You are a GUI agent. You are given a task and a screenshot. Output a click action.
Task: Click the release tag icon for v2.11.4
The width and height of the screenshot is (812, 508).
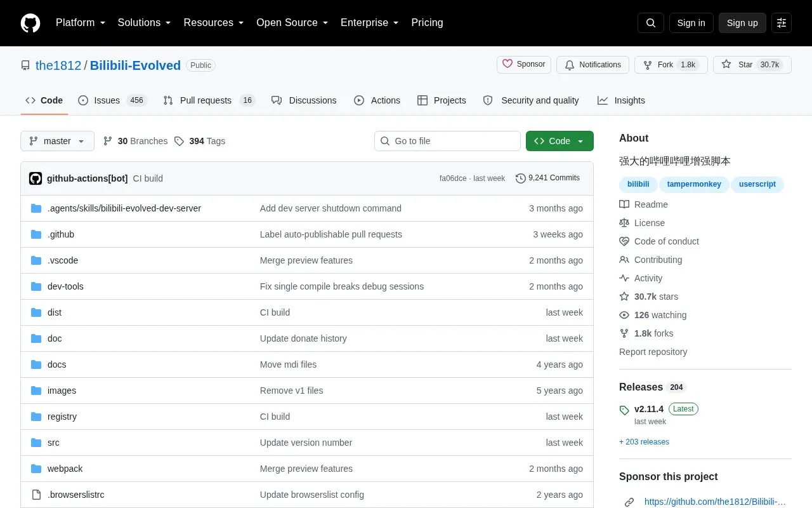pyautogui.click(x=624, y=410)
